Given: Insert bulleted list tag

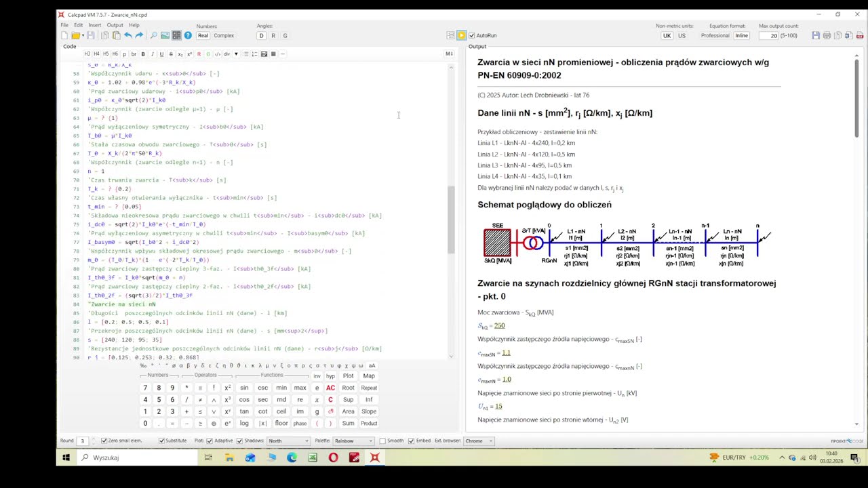Looking at the screenshot, I should tap(245, 54).
